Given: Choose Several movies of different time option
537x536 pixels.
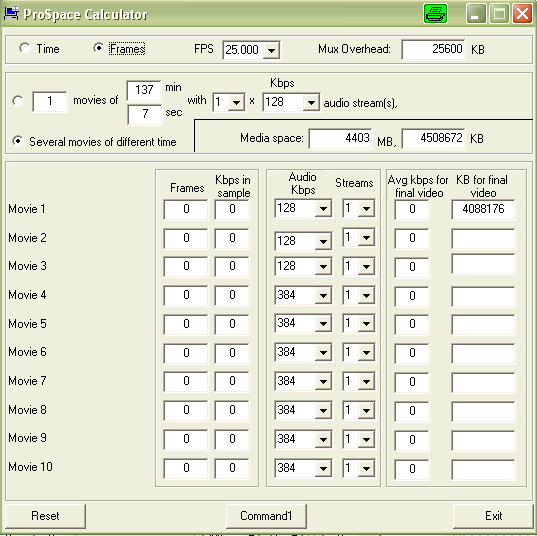Looking at the screenshot, I should point(18,141).
